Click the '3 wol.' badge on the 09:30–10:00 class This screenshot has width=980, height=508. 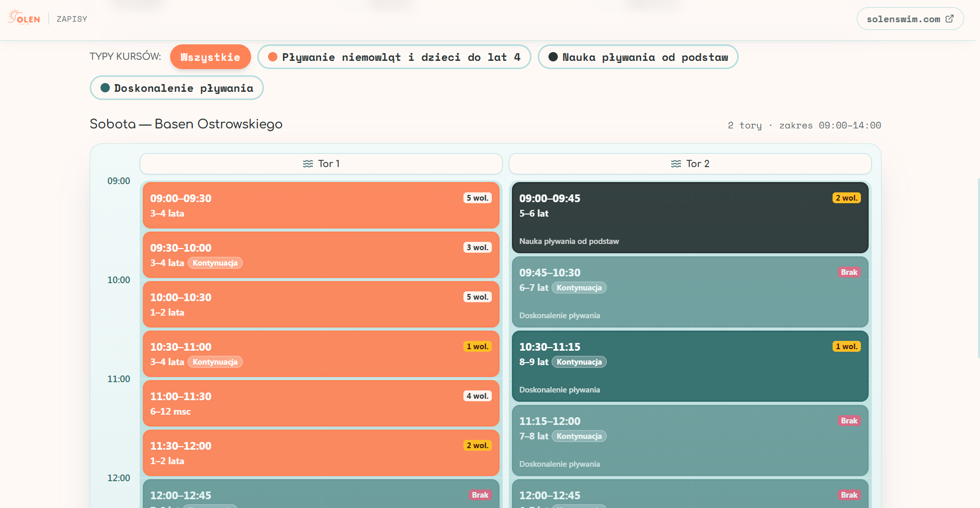tap(477, 248)
